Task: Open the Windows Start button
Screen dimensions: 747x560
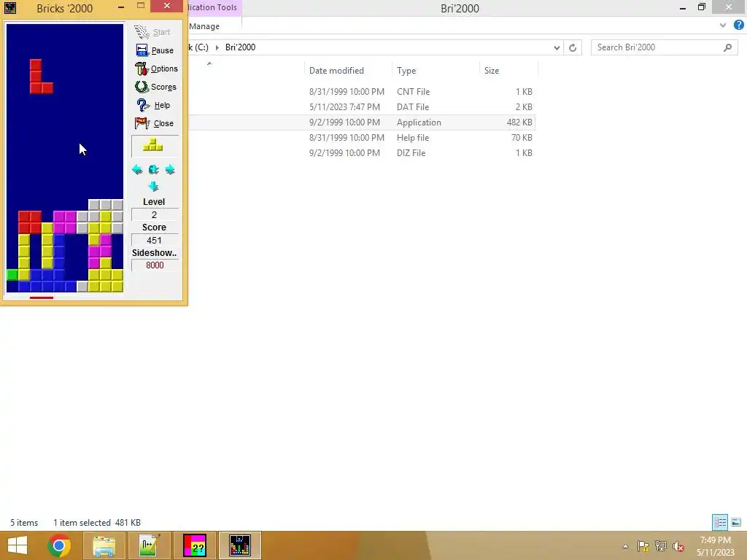Action: click(18, 545)
